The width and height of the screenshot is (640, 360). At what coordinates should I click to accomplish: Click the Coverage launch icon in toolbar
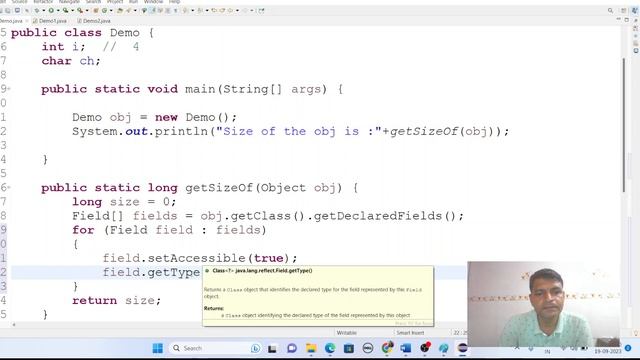click(x=65, y=10)
